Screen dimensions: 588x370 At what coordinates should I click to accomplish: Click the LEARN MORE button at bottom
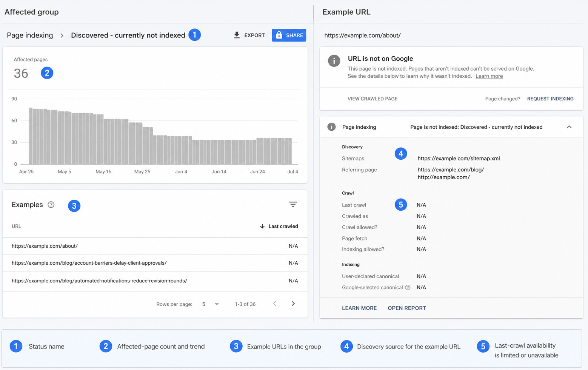359,308
